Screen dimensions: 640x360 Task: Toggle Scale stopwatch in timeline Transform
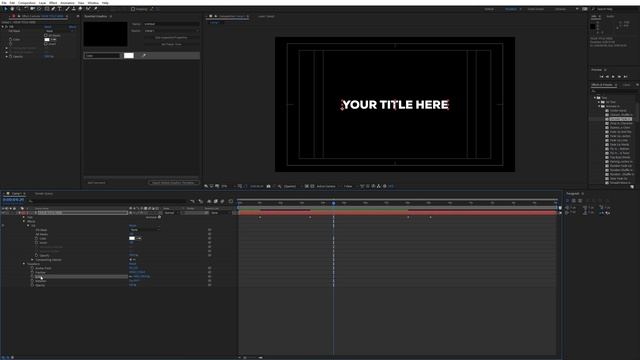coord(32,276)
